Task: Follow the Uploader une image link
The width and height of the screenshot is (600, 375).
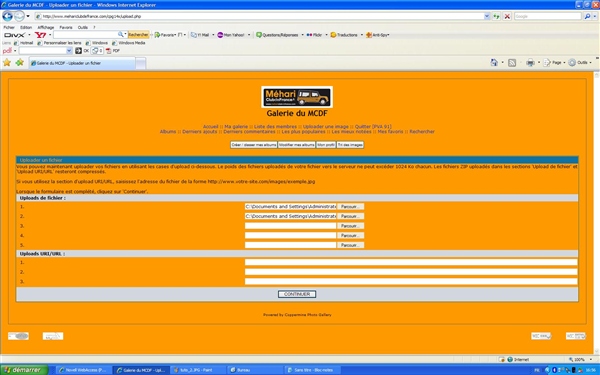Action: click(x=326, y=127)
